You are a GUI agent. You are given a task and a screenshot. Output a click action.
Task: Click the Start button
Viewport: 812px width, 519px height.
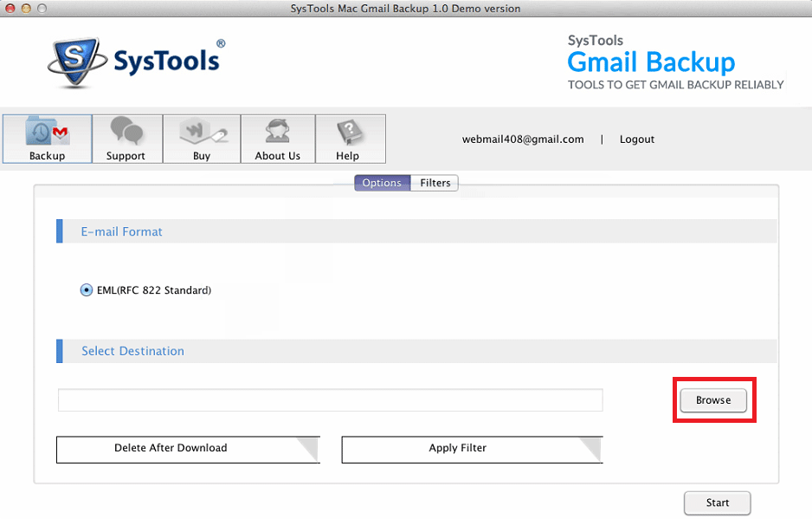click(718, 503)
